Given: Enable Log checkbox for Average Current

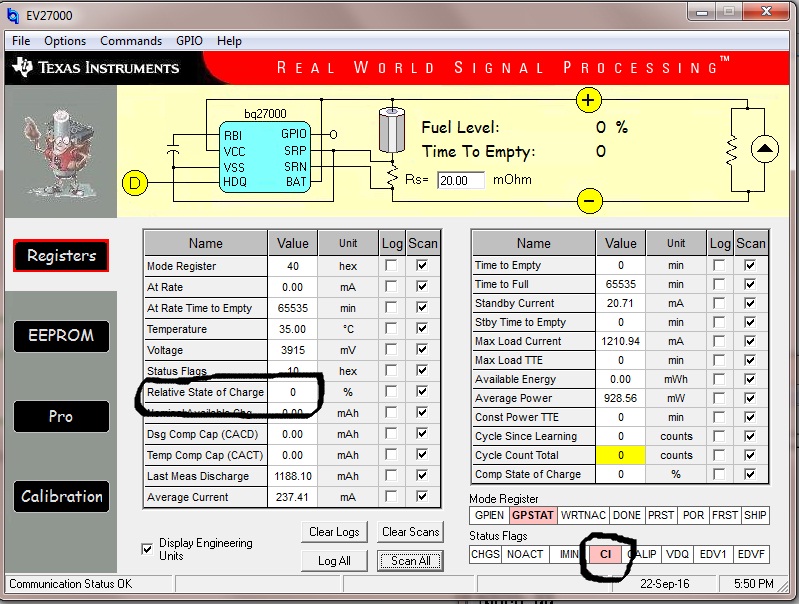Looking at the screenshot, I should click(x=391, y=496).
